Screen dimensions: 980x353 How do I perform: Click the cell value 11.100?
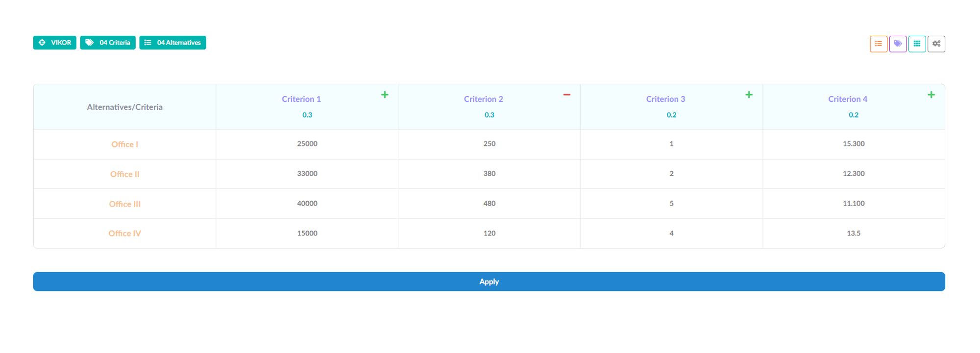point(854,204)
